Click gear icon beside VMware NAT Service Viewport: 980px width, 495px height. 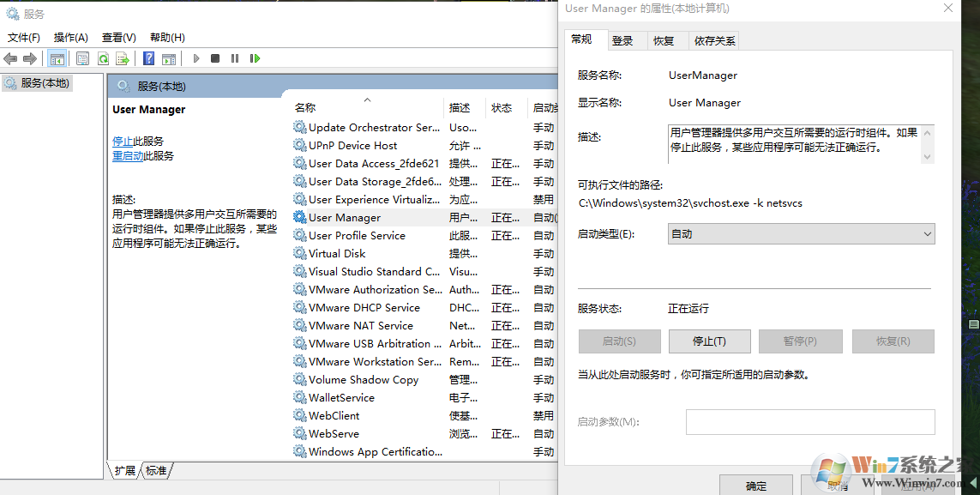(300, 326)
